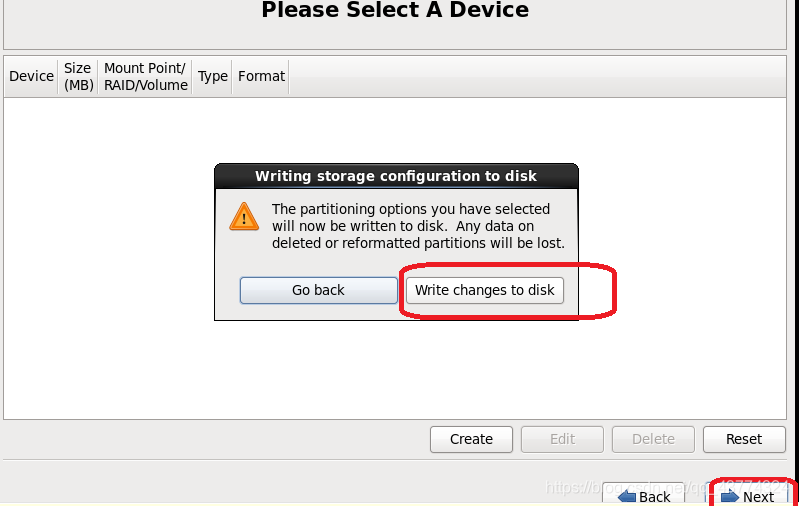The height and width of the screenshot is (506, 799).
Task: Choose Go back in the dialog
Action: [x=318, y=290]
